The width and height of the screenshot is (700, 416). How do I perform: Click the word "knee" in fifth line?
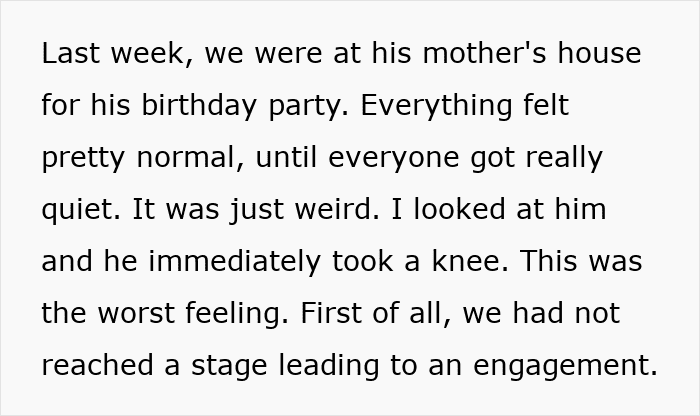pos(470,261)
